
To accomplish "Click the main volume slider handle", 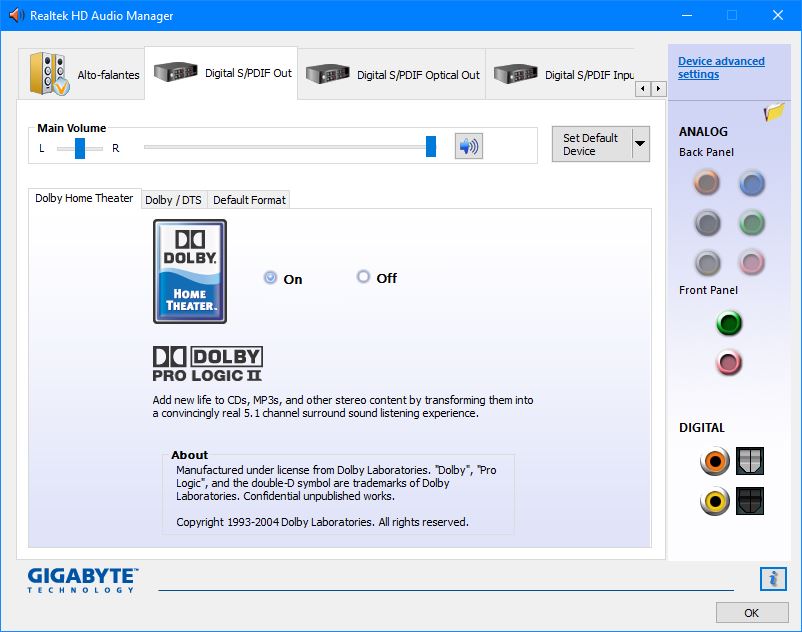I will tap(431, 147).
